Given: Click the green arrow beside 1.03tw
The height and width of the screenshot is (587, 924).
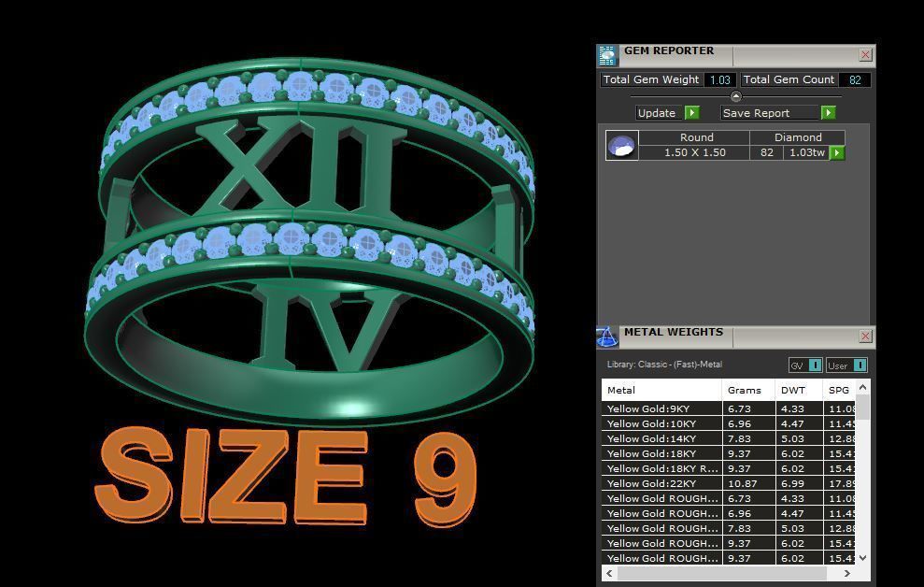Looking at the screenshot, I should click(837, 152).
